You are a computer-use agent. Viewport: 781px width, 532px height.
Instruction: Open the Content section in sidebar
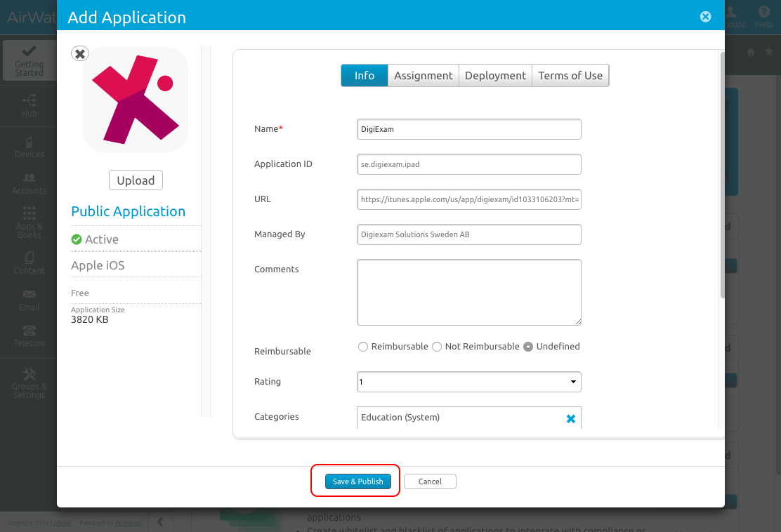29,263
